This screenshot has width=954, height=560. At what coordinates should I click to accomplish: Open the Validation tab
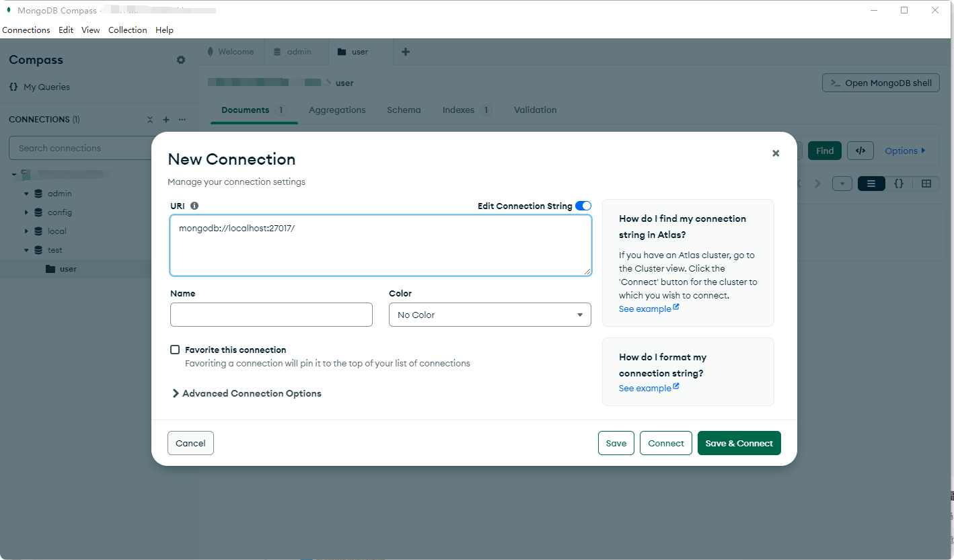pos(536,110)
